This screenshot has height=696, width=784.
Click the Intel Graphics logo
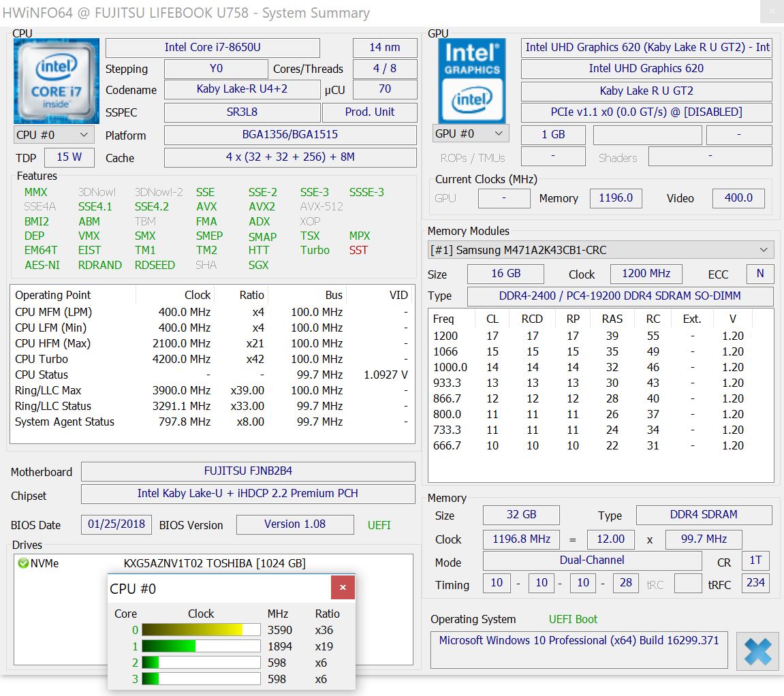[472, 80]
